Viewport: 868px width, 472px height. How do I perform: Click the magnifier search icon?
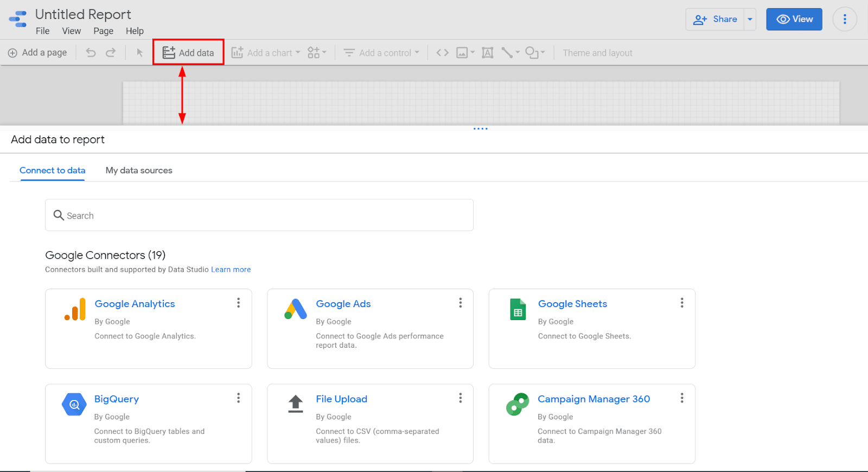59,215
